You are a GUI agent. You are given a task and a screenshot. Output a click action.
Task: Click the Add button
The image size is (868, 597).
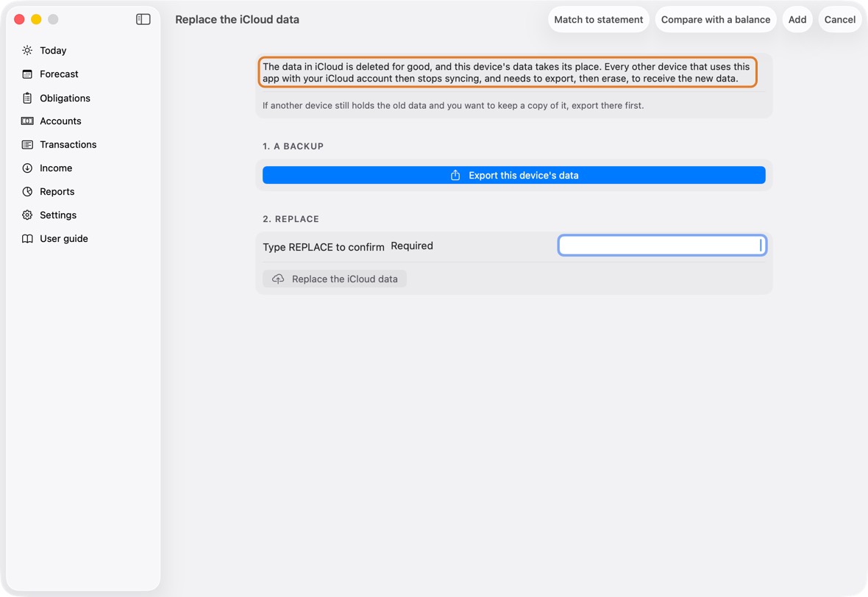coord(797,19)
